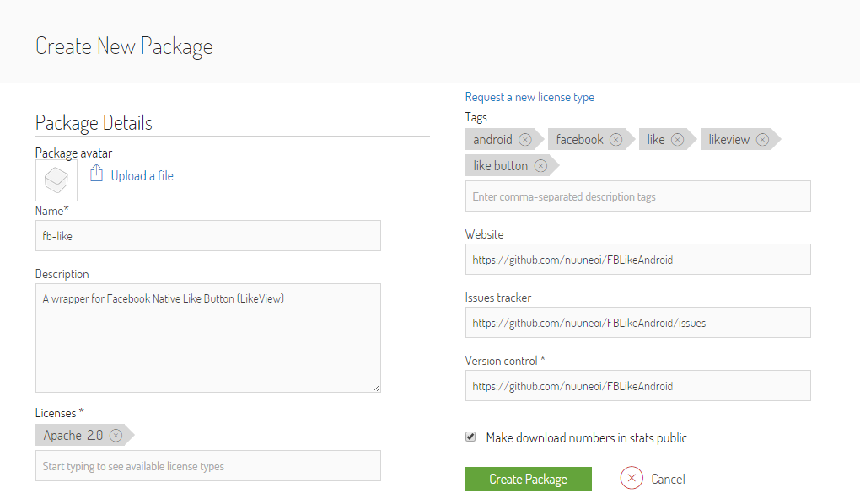Remove the facebook tag

click(x=616, y=140)
